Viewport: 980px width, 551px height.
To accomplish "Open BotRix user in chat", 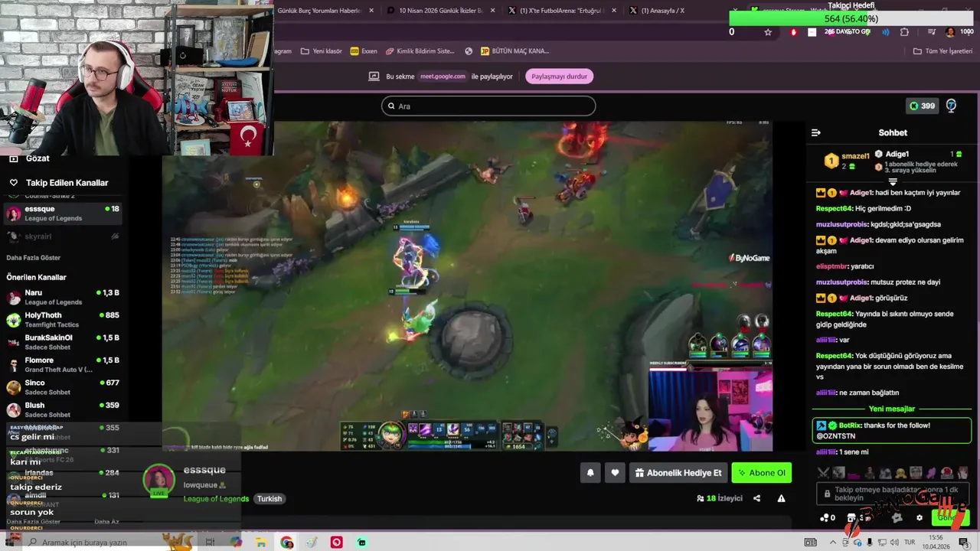I will [x=850, y=425].
